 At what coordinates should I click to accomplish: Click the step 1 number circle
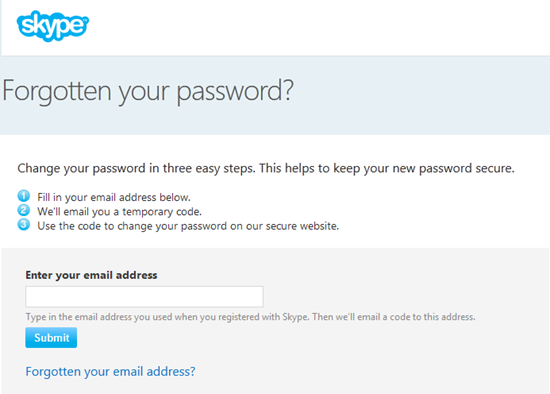click(24, 196)
